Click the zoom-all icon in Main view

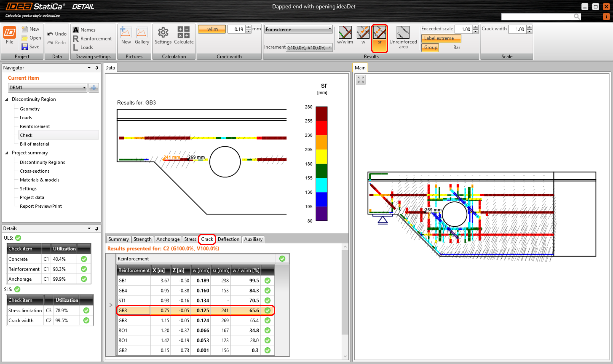[x=361, y=80]
